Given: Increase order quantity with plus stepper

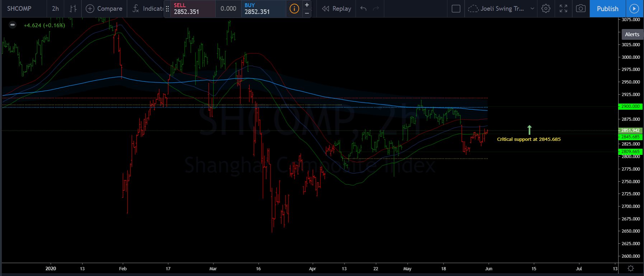Looking at the screenshot, I should coord(307,5).
